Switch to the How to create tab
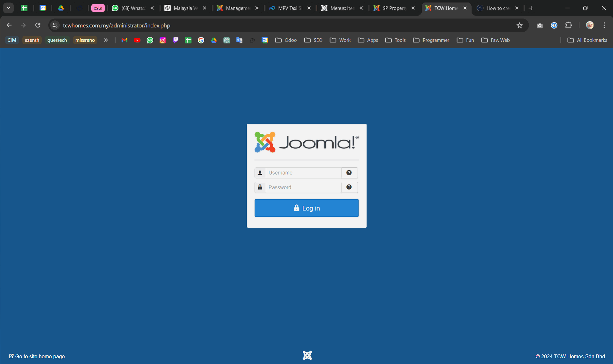The height and width of the screenshot is (364, 613). pyautogui.click(x=498, y=8)
